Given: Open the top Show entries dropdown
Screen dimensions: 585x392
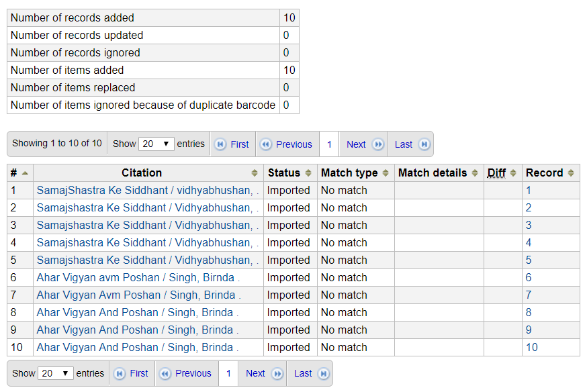Looking at the screenshot, I should (156, 144).
